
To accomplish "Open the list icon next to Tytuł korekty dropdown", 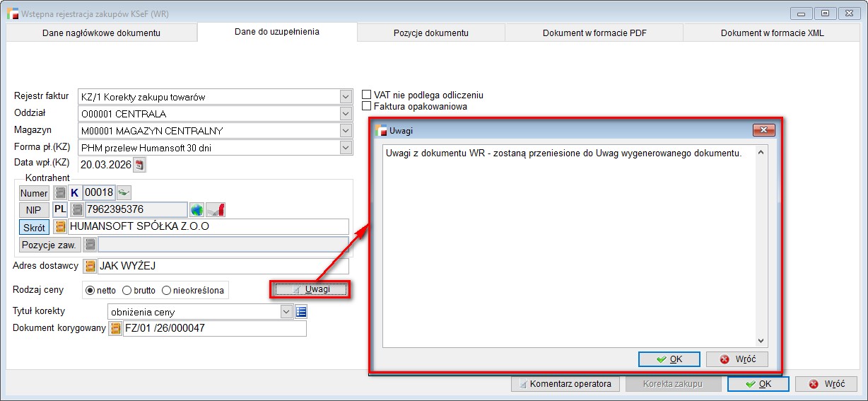I will (301, 312).
